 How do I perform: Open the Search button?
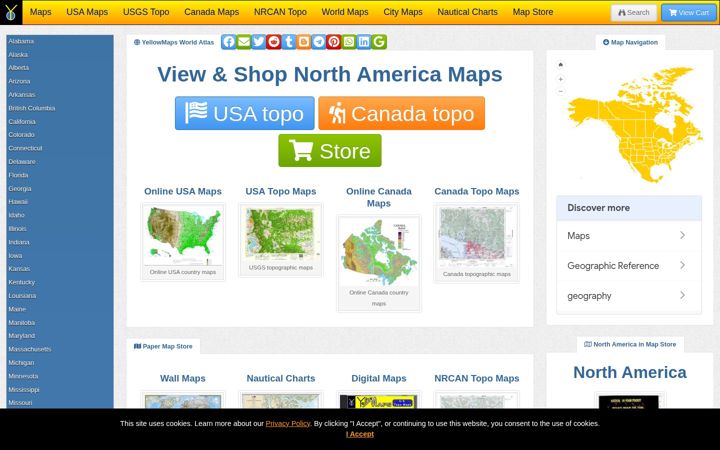point(634,12)
